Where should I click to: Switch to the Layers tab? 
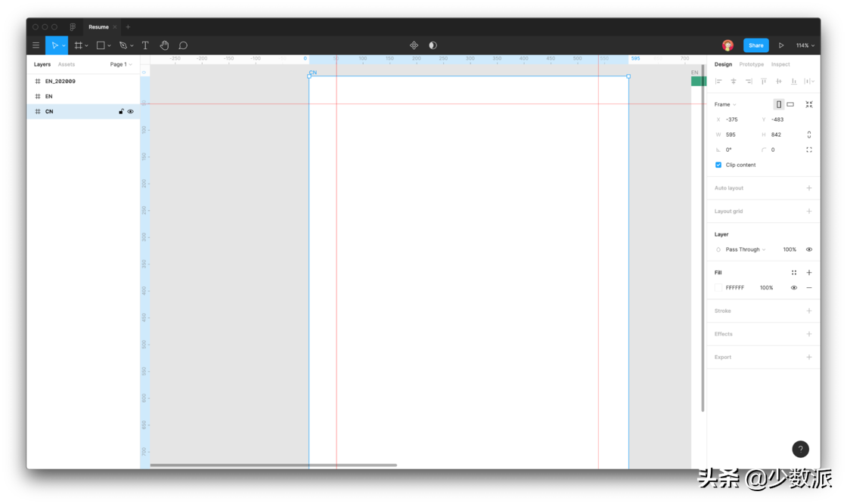tap(42, 64)
